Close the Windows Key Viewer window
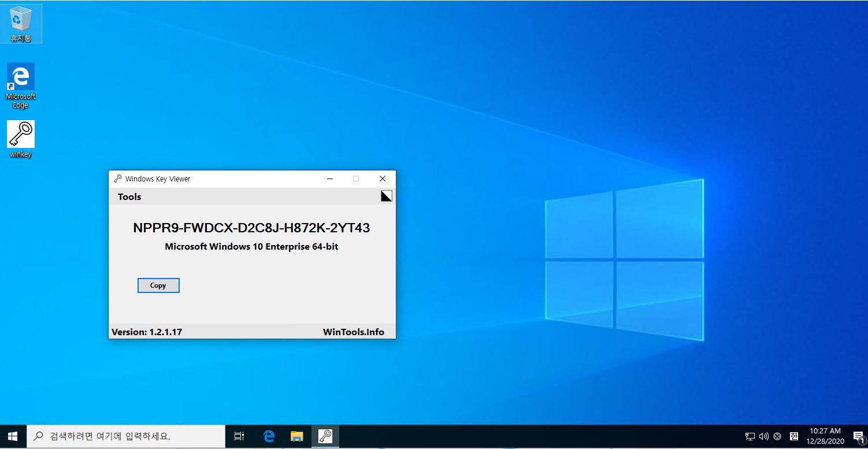This screenshot has height=449, width=868. point(382,179)
